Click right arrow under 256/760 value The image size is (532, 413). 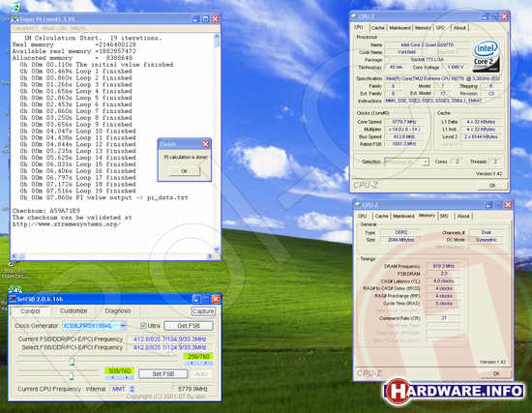[206, 363]
